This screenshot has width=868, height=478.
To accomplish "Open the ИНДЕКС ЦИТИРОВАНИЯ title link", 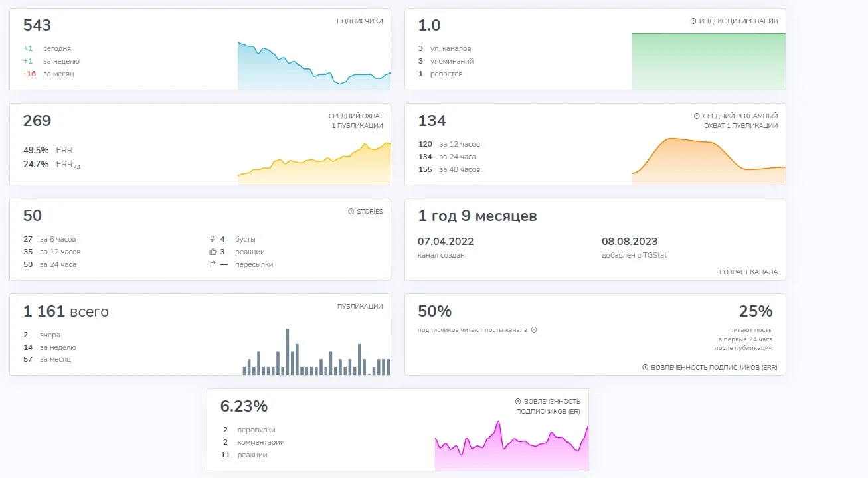I will pos(738,21).
